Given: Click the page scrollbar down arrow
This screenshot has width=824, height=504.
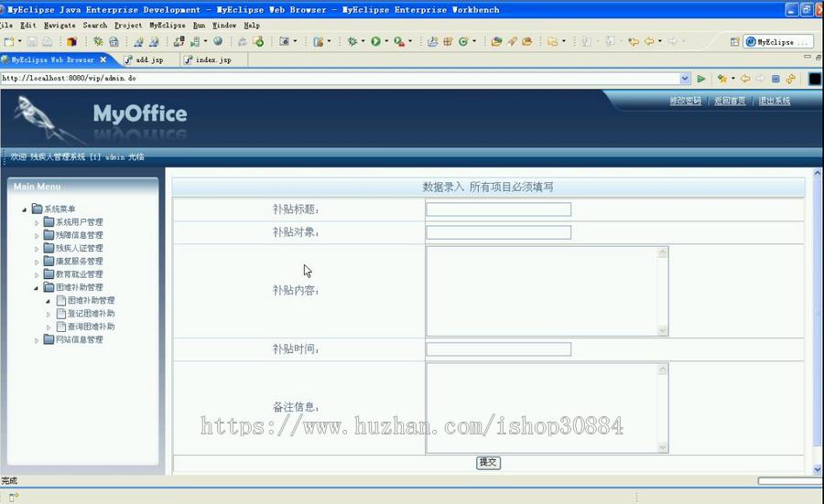Looking at the screenshot, I should [x=818, y=469].
